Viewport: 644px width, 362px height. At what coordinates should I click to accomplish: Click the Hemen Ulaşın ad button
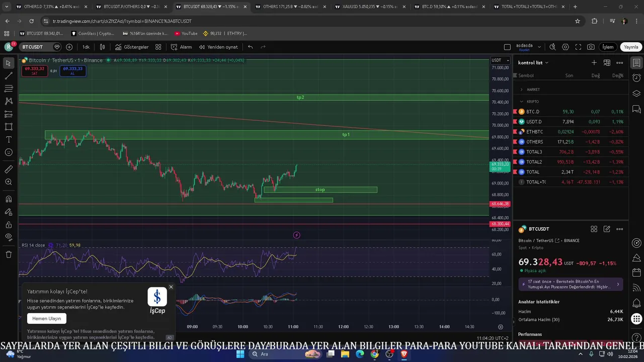(x=46, y=318)
